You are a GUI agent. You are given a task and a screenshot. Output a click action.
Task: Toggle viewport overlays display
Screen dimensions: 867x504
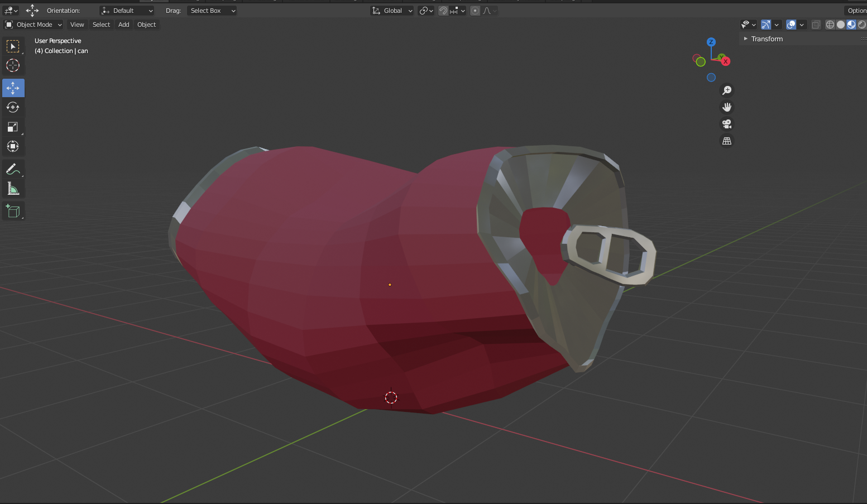coord(791,25)
